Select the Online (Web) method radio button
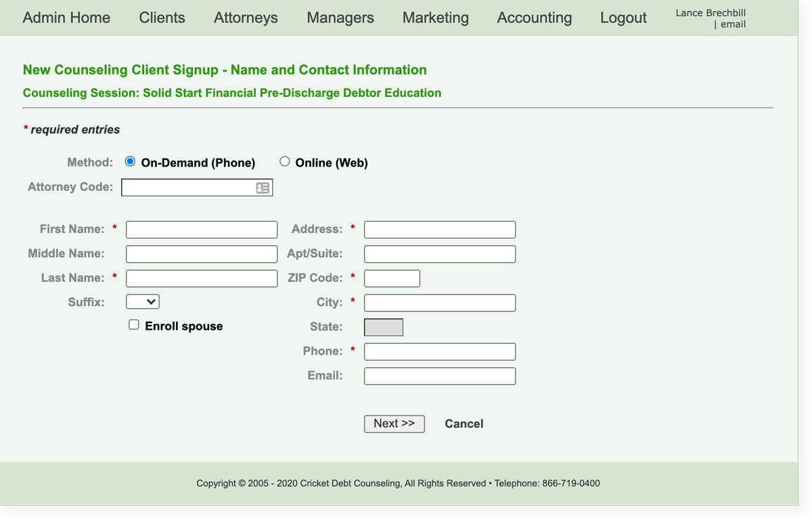The width and height of the screenshot is (812, 520). pos(285,162)
